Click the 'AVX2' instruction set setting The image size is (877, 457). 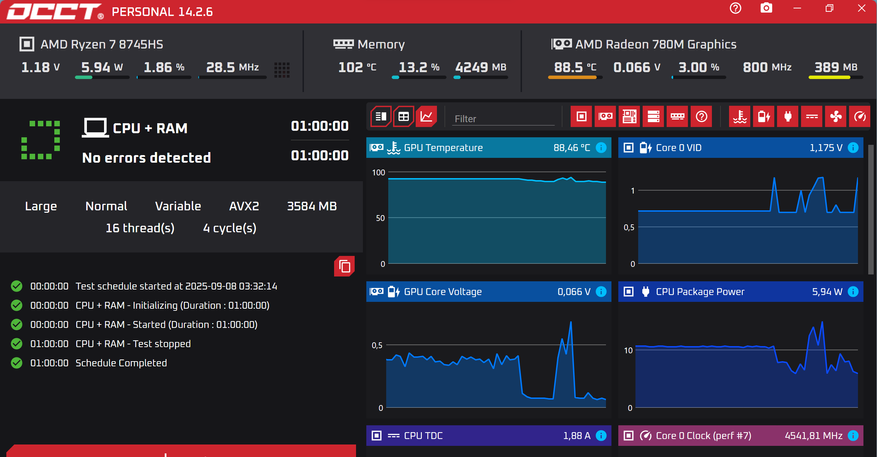244,206
